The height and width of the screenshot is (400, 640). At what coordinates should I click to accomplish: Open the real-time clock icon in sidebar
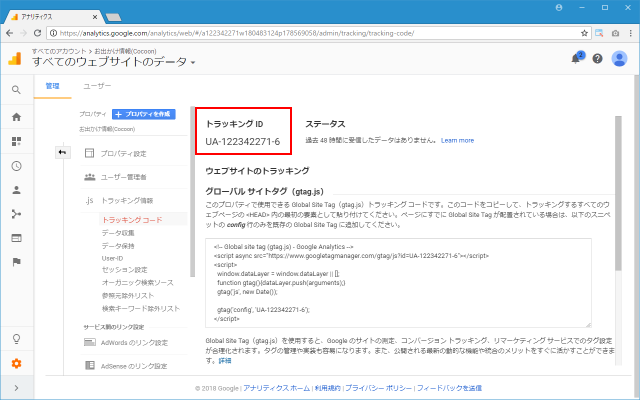tap(16, 165)
